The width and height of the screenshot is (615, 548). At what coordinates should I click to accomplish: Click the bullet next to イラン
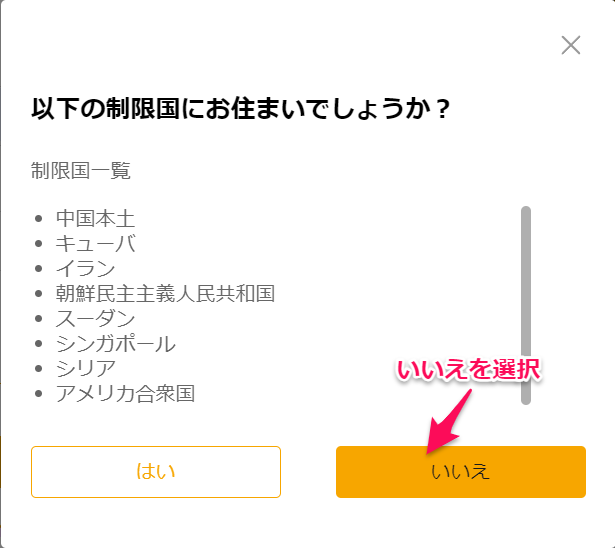click(38, 269)
